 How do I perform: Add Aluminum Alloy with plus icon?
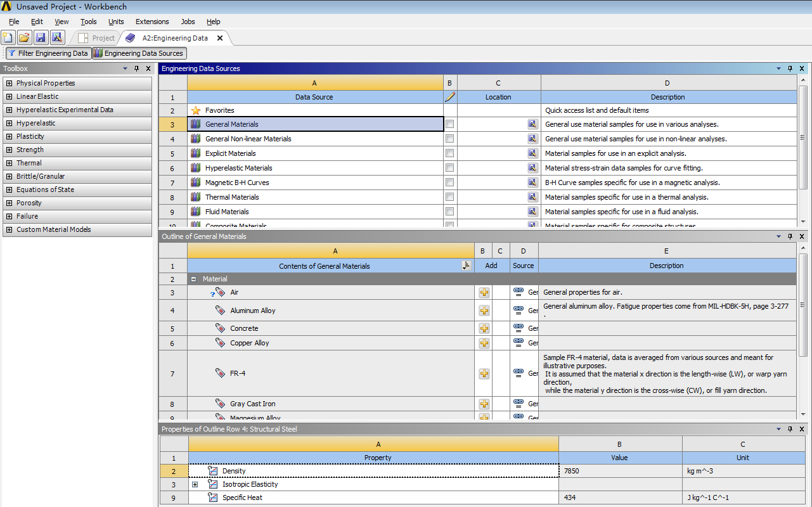point(484,311)
